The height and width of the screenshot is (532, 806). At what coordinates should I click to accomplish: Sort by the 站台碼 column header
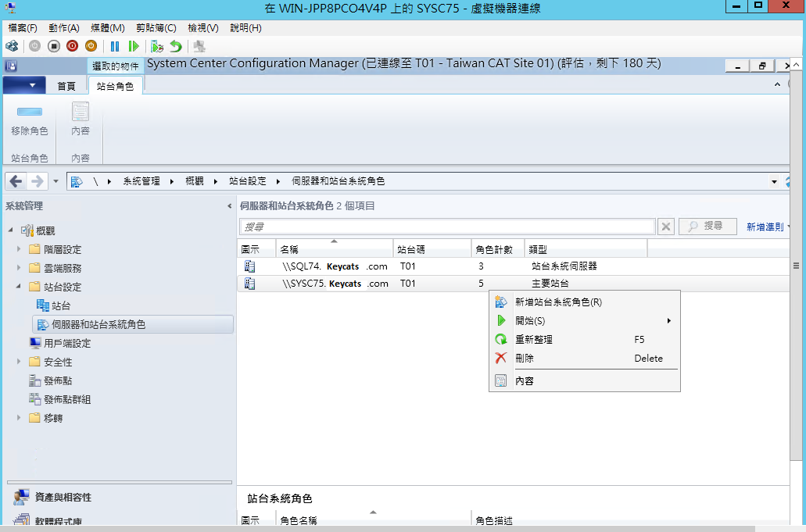click(432, 249)
